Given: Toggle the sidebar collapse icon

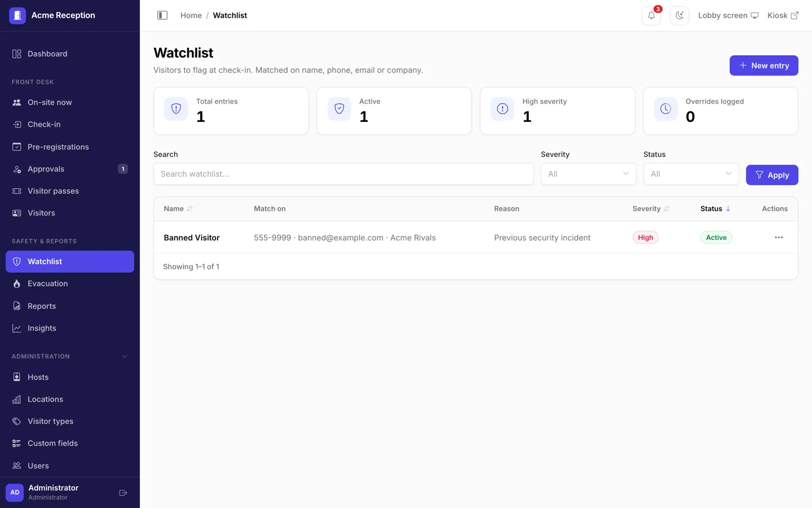Looking at the screenshot, I should click(x=162, y=15).
